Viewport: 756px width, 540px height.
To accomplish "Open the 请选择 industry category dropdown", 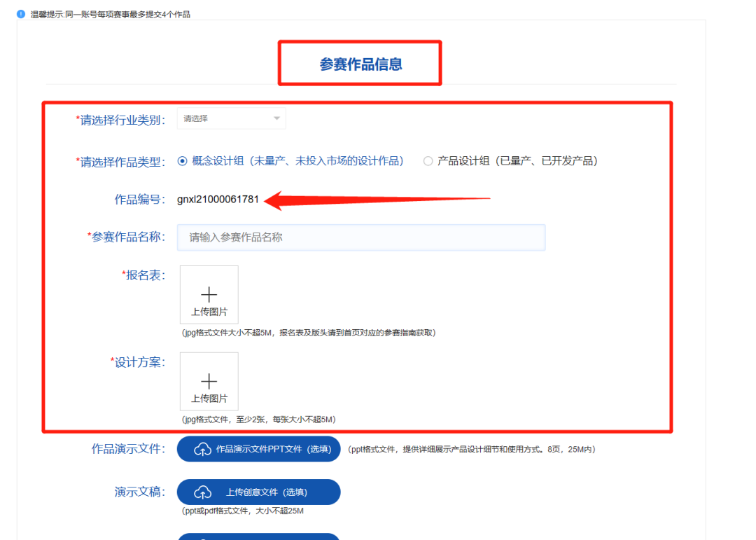I will coord(232,118).
